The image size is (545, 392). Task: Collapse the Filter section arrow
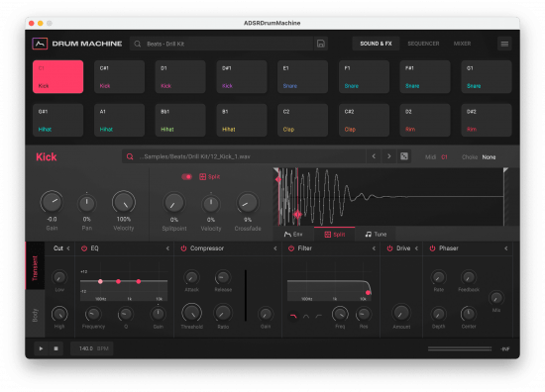pos(374,248)
